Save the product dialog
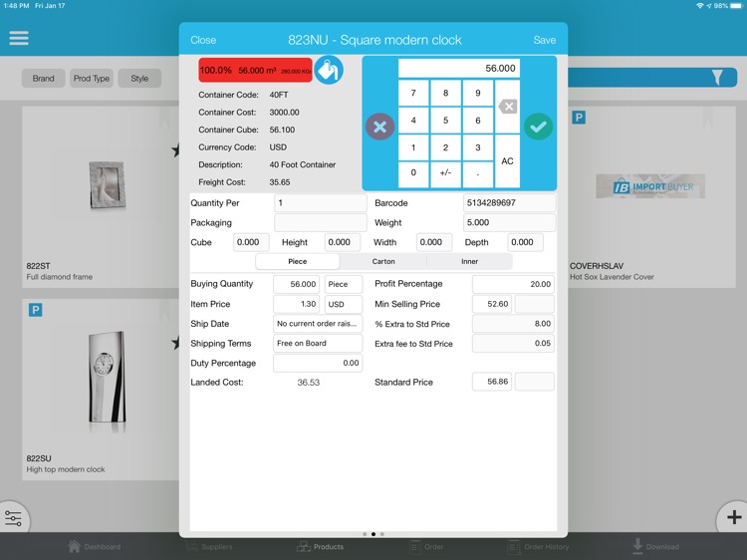This screenshot has height=560, width=747. tap(545, 40)
